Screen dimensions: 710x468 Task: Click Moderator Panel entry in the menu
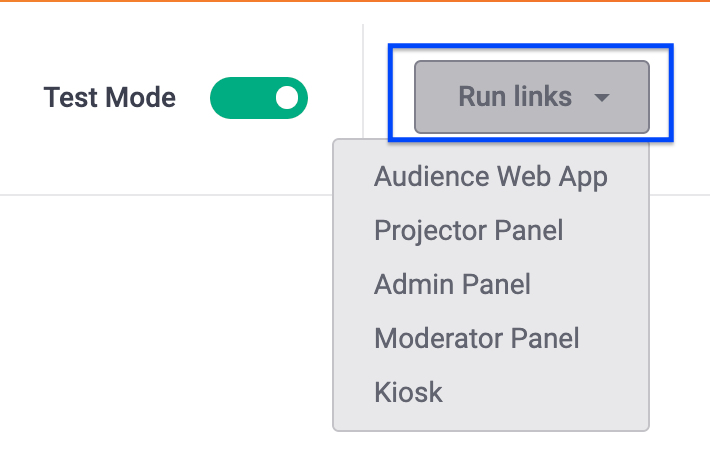pyautogui.click(x=477, y=338)
